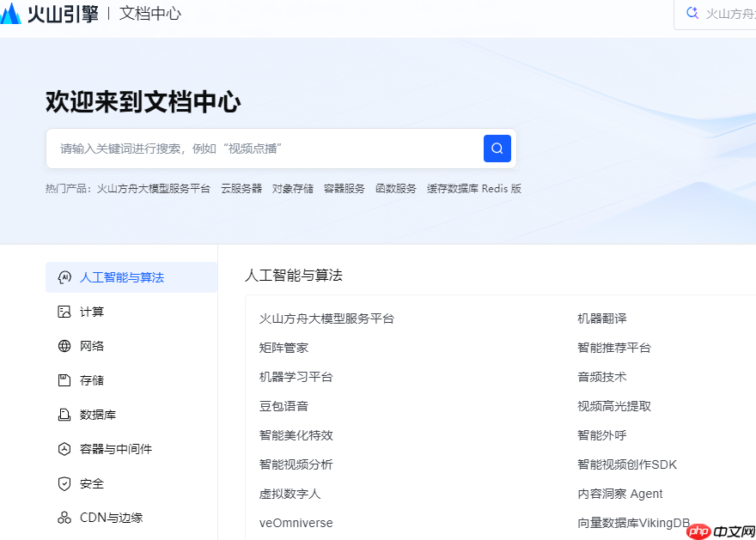Select the AI icon beside 人工智能与算法

[x=64, y=276]
